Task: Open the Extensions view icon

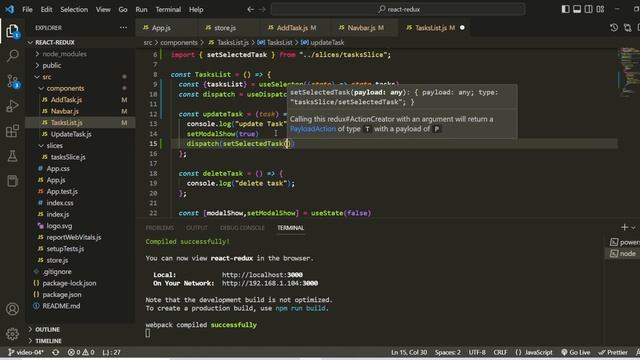Action: coord(12,131)
